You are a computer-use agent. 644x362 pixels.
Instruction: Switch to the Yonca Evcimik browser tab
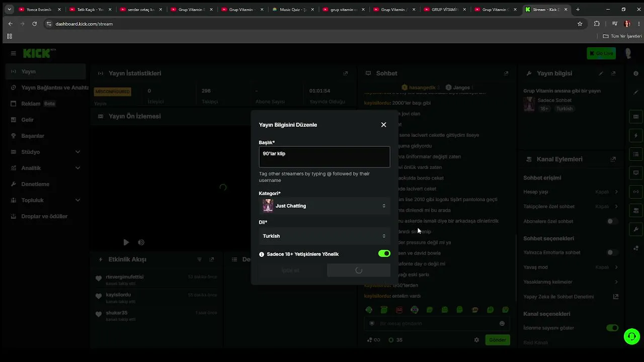(40, 10)
